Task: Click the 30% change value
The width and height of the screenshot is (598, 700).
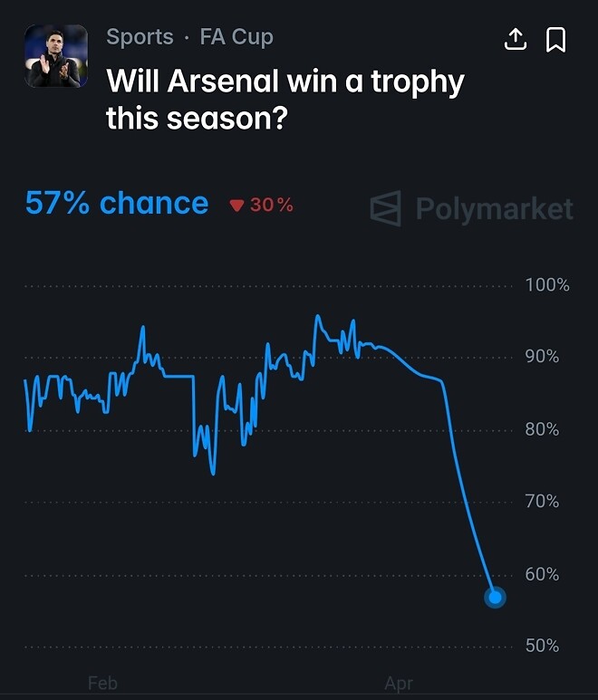Action: pos(272,206)
